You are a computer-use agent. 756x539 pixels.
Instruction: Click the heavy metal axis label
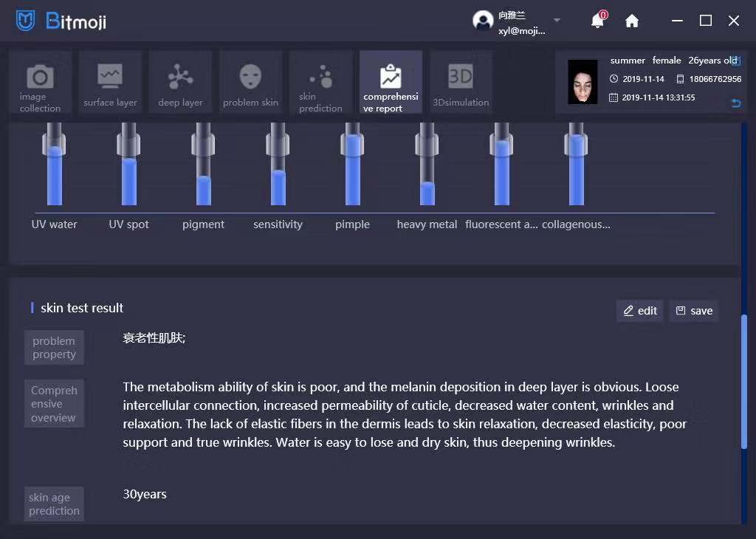click(x=427, y=224)
